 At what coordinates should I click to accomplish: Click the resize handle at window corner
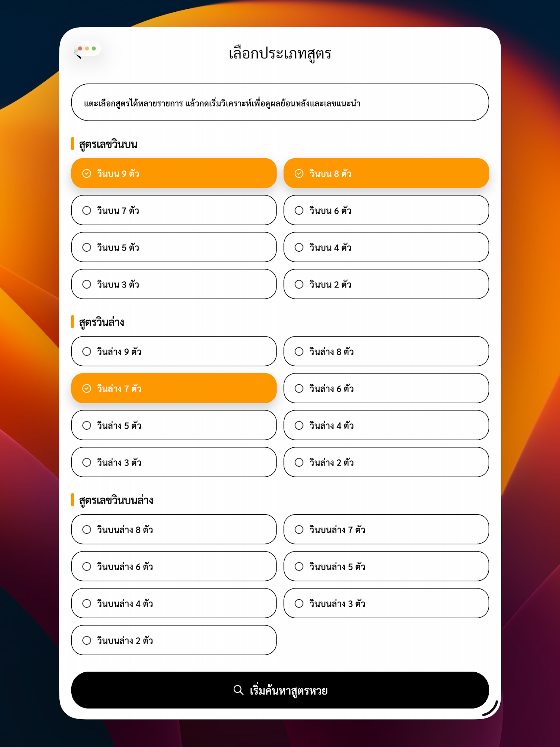(491, 708)
